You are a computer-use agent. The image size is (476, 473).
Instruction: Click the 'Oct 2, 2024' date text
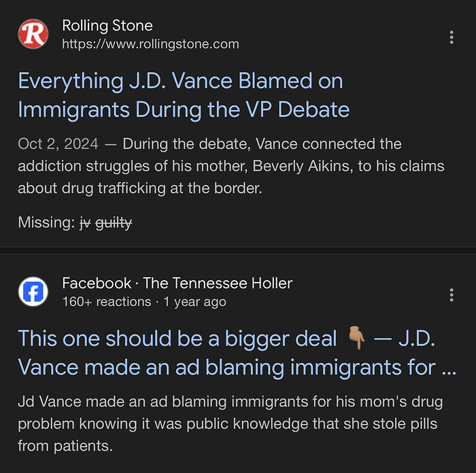tap(58, 144)
